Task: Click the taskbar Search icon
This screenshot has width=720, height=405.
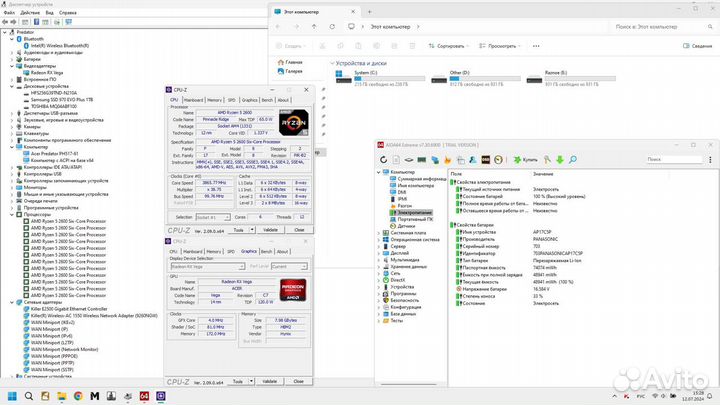Action: 28,396
